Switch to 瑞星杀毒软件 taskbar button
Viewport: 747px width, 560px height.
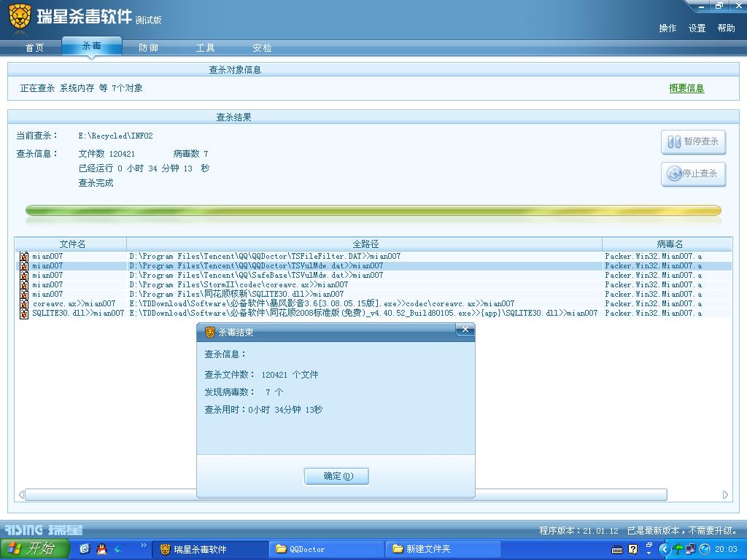(209, 550)
